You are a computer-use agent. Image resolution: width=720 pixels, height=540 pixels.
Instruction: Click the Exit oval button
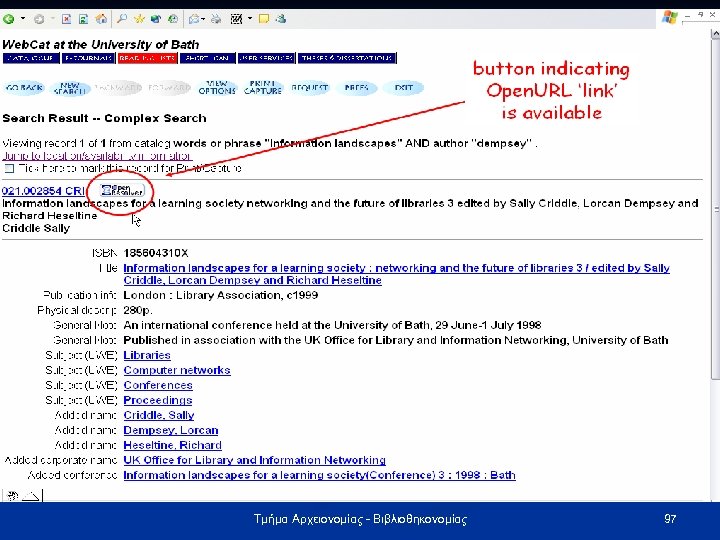(x=403, y=88)
